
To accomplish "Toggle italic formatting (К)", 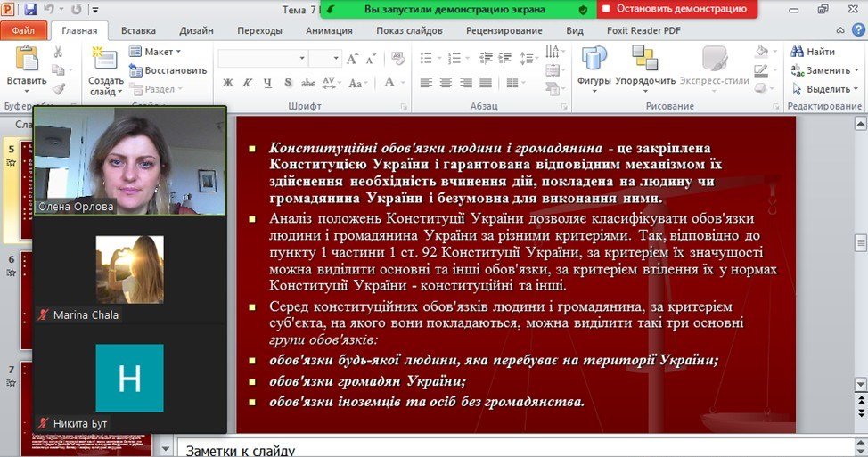I will pyautogui.click(x=248, y=83).
